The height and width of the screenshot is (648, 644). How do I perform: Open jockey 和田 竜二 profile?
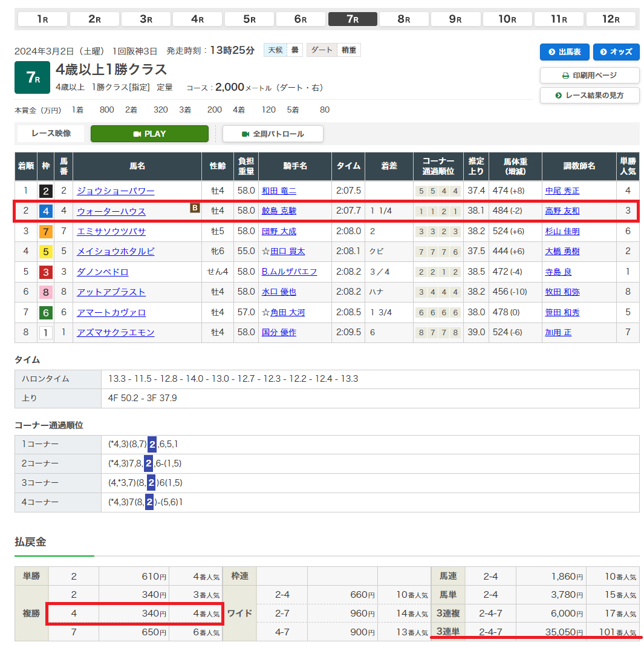click(x=279, y=191)
